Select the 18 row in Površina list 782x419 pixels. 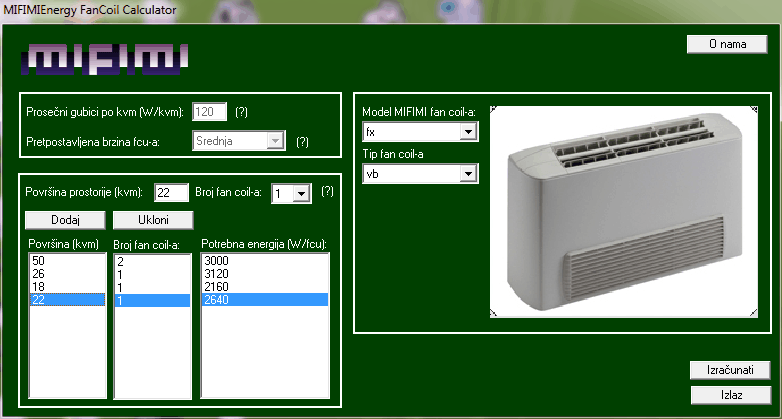tap(66, 286)
